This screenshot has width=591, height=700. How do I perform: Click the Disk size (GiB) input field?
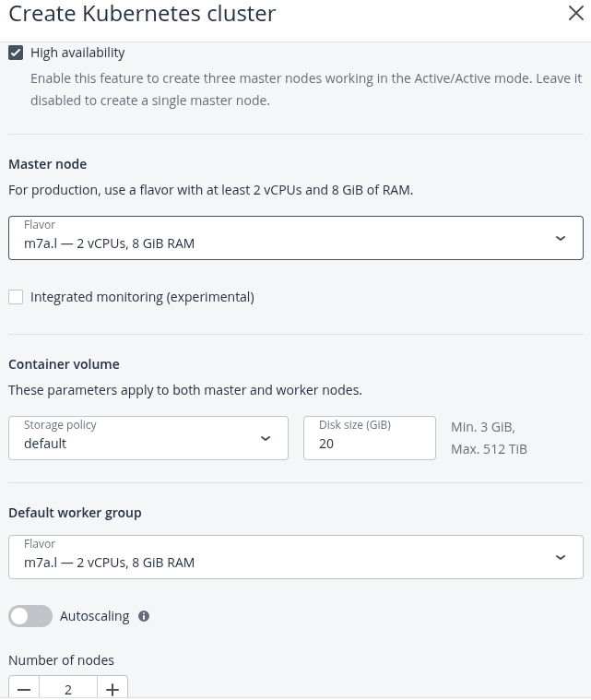[x=370, y=438]
